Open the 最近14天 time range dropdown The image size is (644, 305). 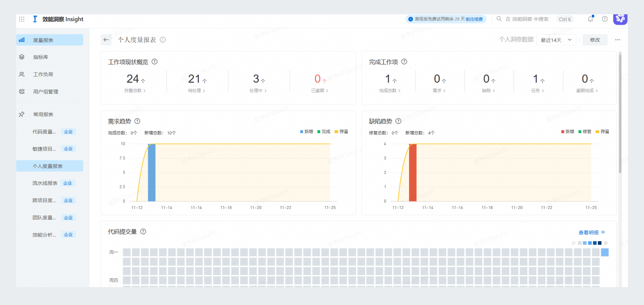[556, 40]
